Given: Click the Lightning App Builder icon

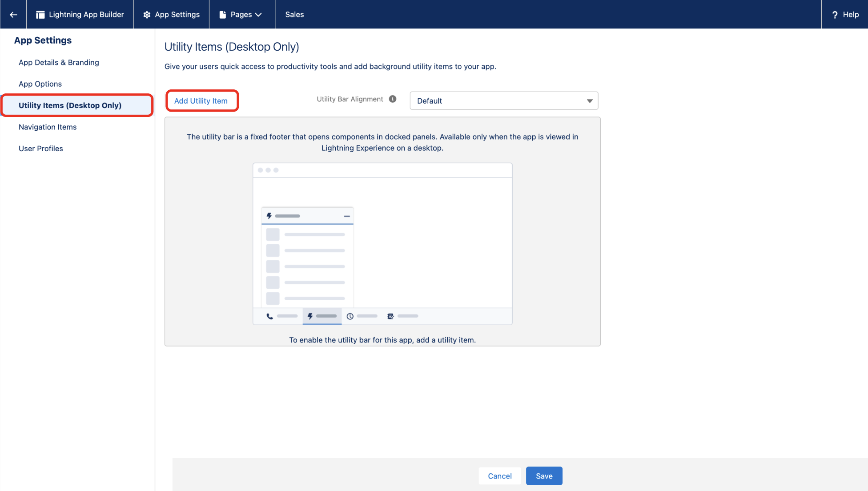Looking at the screenshot, I should pyautogui.click(x=40, y=15).
